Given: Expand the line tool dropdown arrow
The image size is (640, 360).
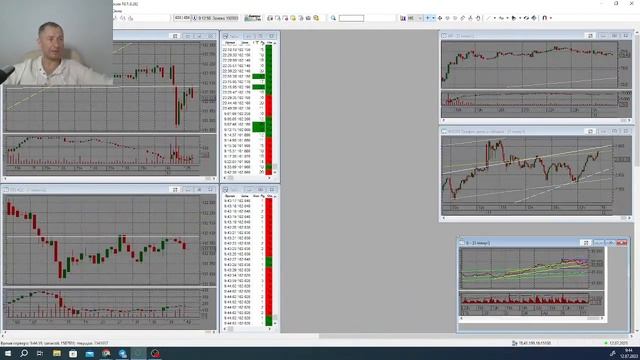Looking at the screenshot, I should (x=494, y=18).
